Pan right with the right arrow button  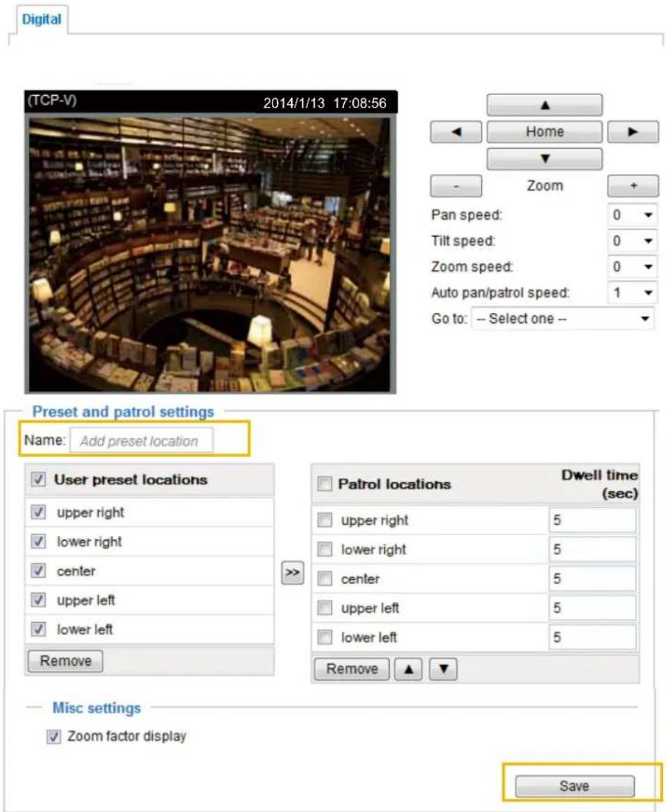click(x=633, y=132)
